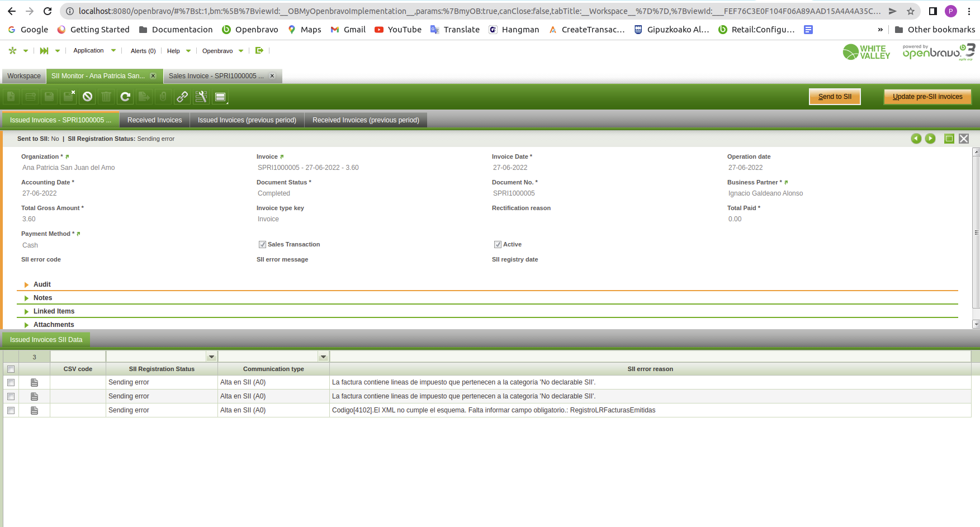Click the new row in grid toolbar icon
Viewport: 980px width, 527px height.
coord(30,97)
